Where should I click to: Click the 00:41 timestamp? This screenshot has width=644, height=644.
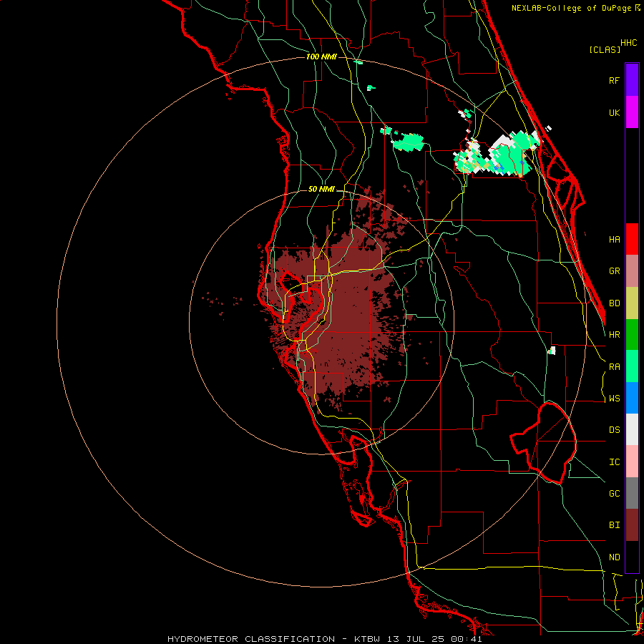point(466,639)
